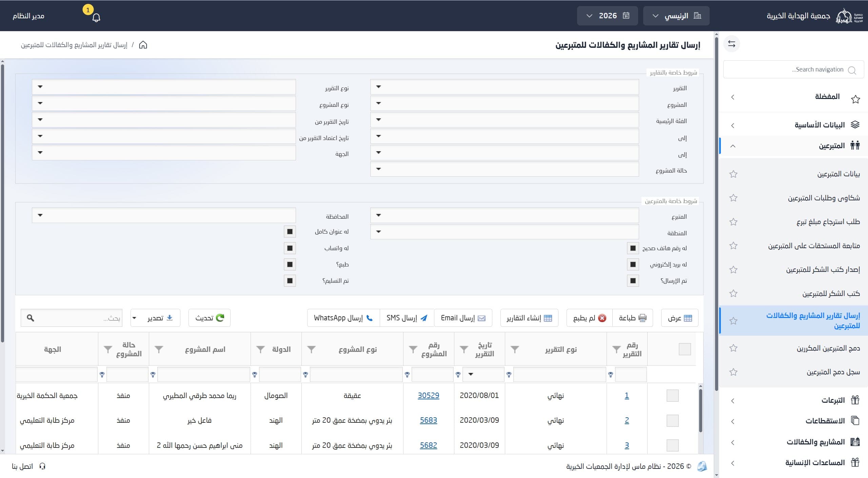Collapse the المتبرعين menu section
Viewport: 868px width, 478px height.
pyautogui.click(x=793, y=146)
